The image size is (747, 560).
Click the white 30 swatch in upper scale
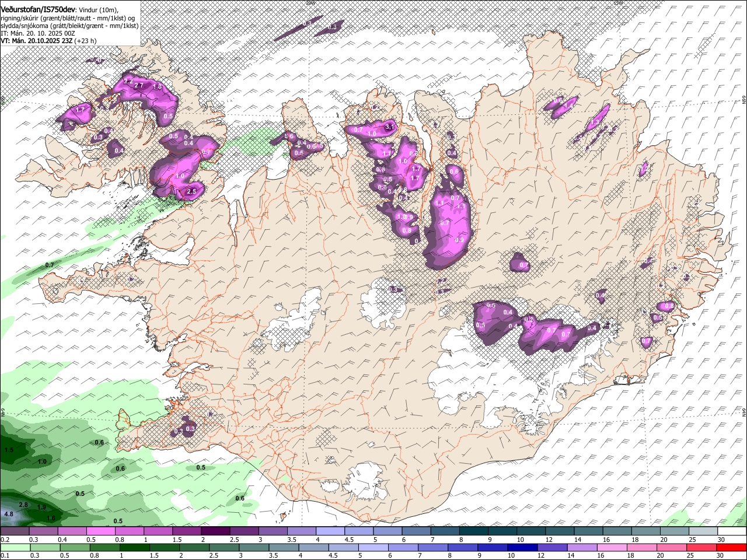coord(732,531)
